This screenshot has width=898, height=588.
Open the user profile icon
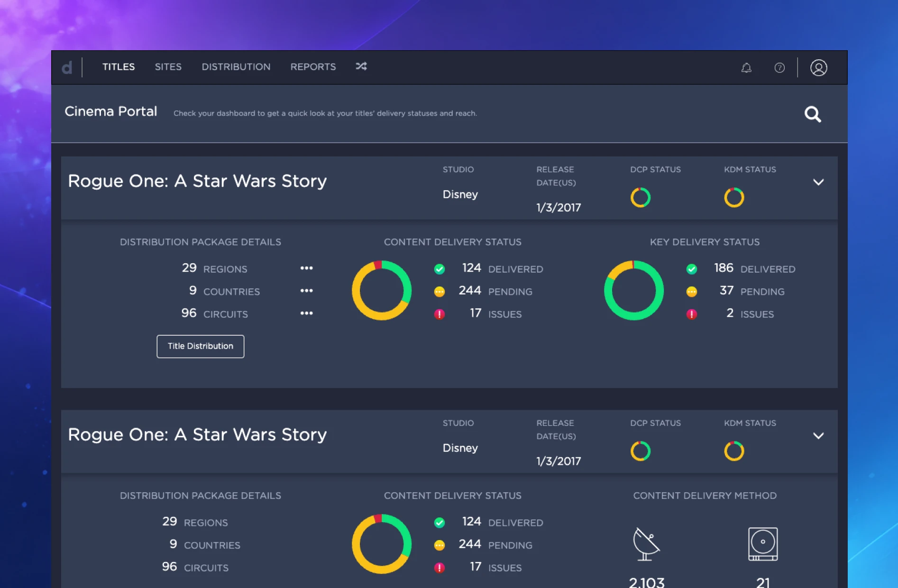coord(819,68)
